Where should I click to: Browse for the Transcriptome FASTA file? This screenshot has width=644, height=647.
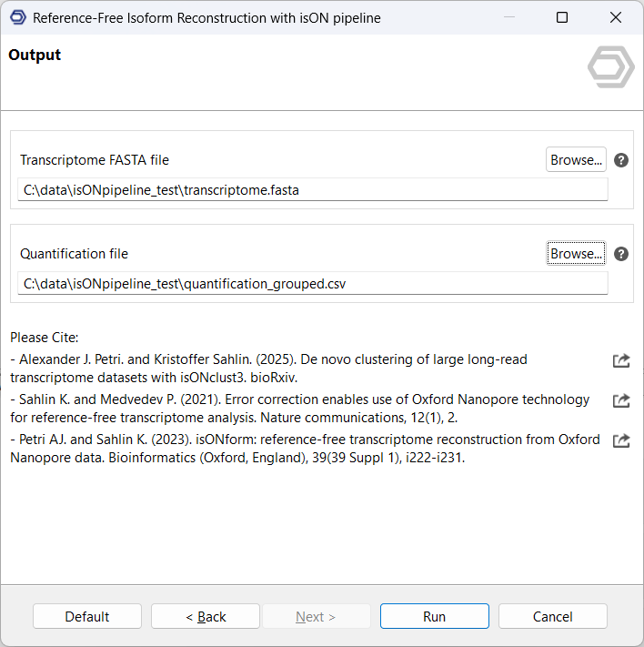[x=576, y=160]
